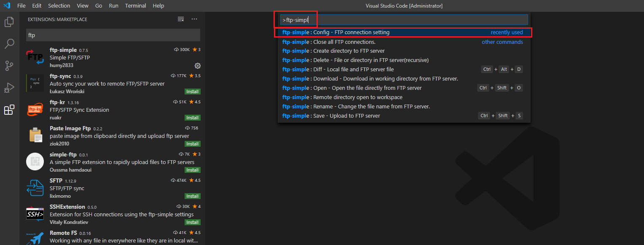The image size is (644, 245).
Task: Install the ftp-kr extension
Action: pos(193,118)
